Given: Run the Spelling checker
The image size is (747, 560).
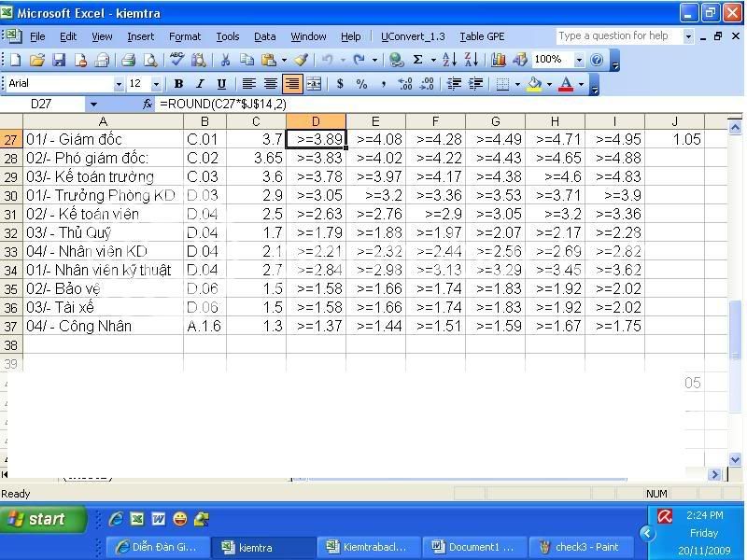Looking at the screenshot, I should click(177, 59).
